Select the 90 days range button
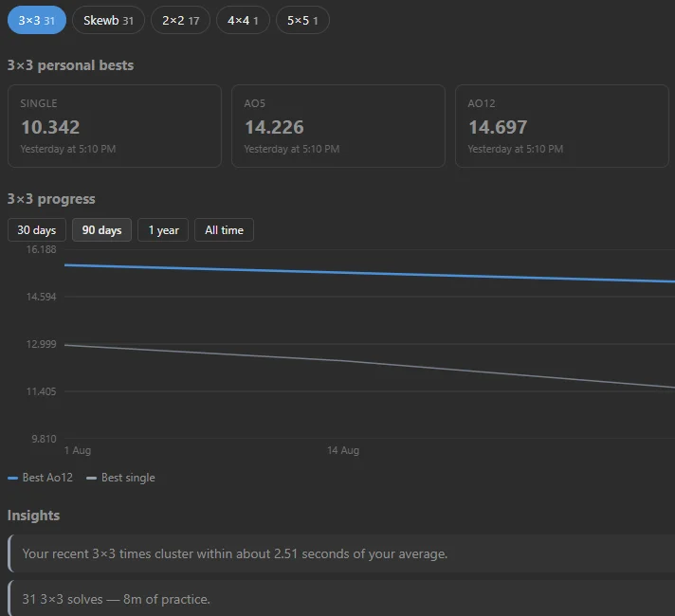675x616 pixels. (101, 230)
